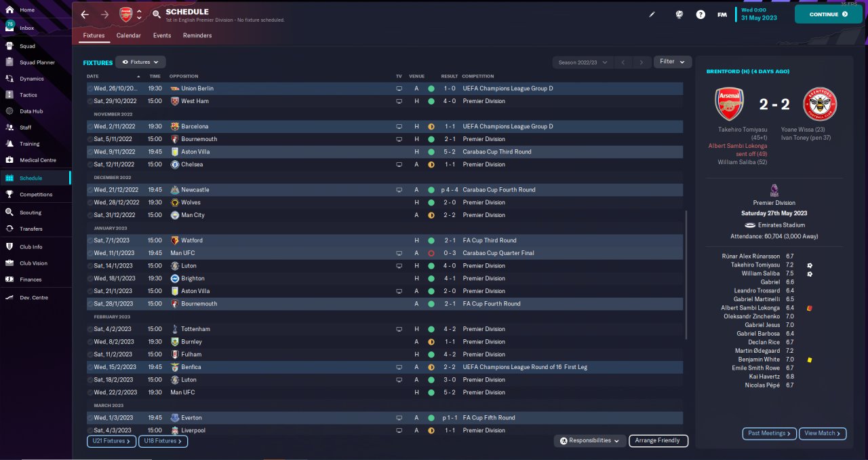Toggle reminder circle on Benfica row
Viewport: 868px width, 460px height.
pos(91,367)
